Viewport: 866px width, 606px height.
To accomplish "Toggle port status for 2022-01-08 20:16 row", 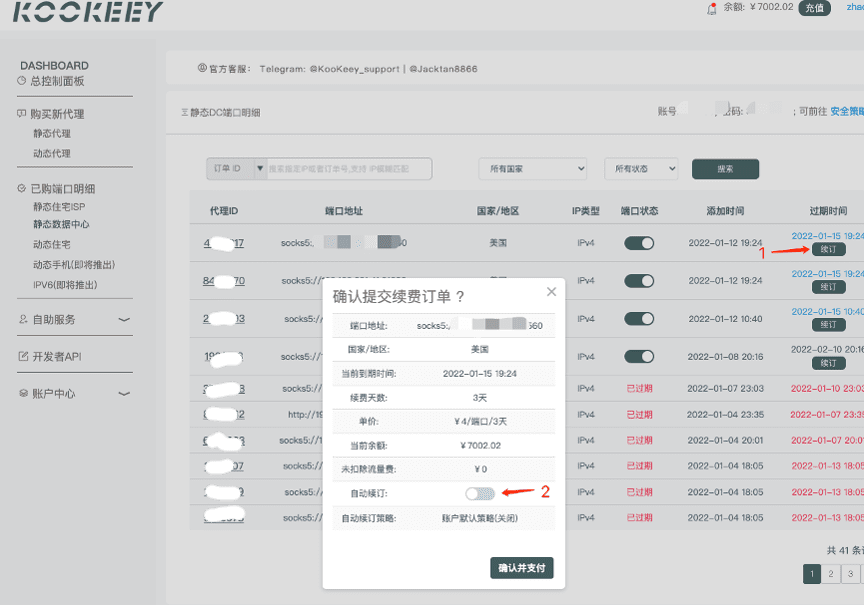I will 639,356.
